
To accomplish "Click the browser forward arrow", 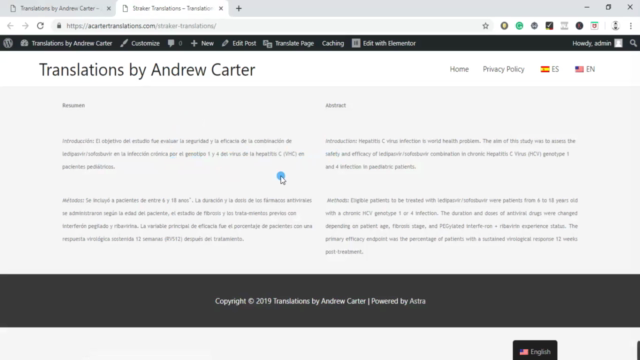I will (x=25, y=26).
